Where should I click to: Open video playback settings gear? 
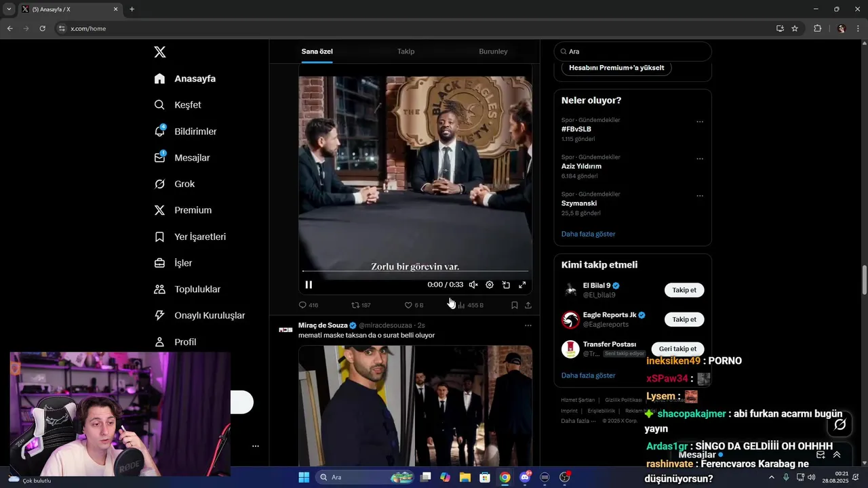point(490,285)
